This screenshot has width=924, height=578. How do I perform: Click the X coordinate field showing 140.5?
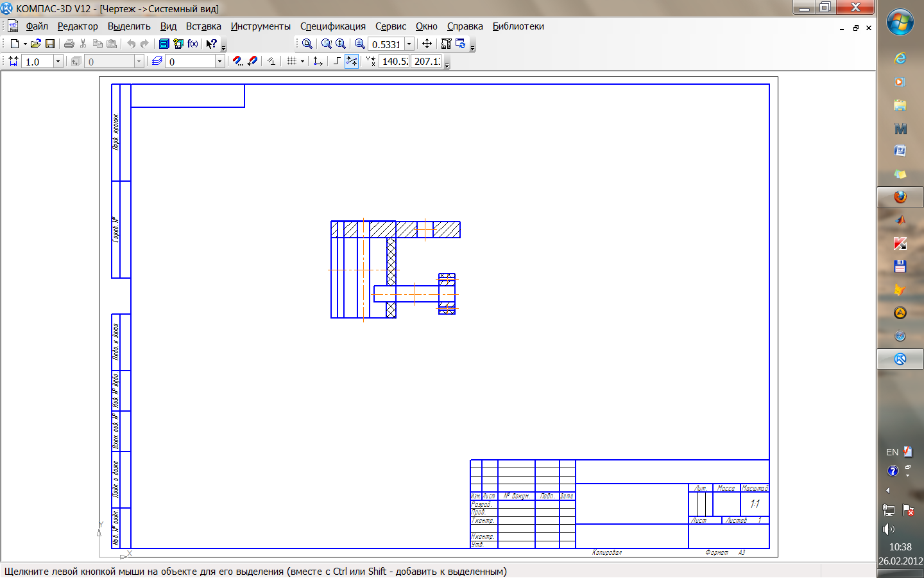(394, 62)
